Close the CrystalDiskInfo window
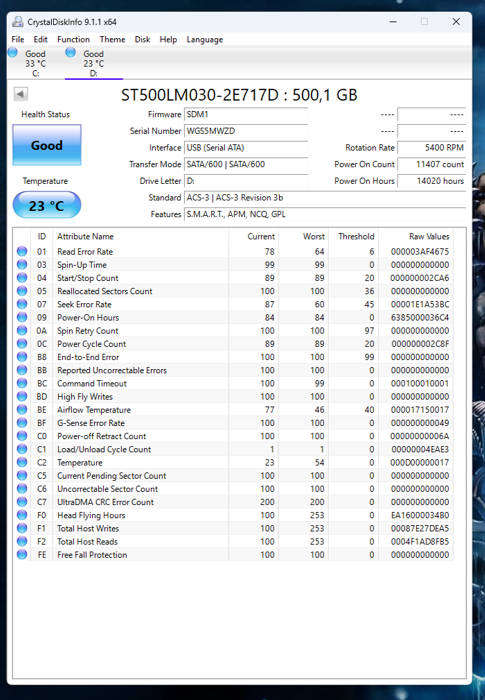The height and width of the screenshot is (700, 485). (456, 21)
